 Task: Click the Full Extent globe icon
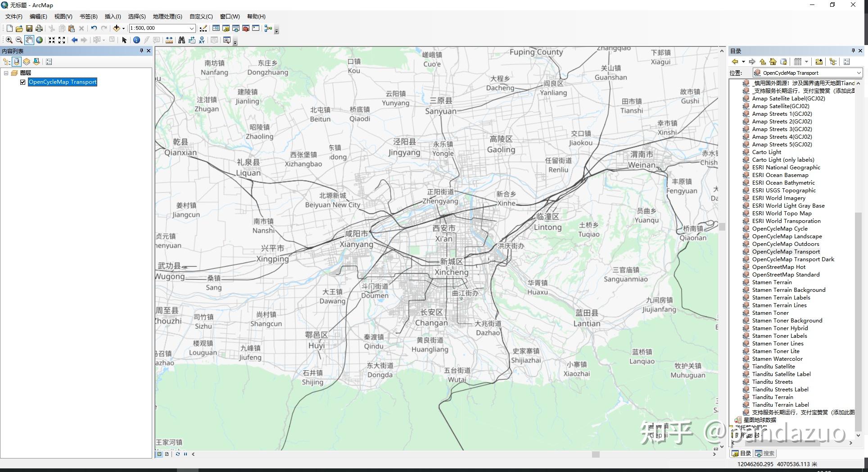click(x=40, y=40)
